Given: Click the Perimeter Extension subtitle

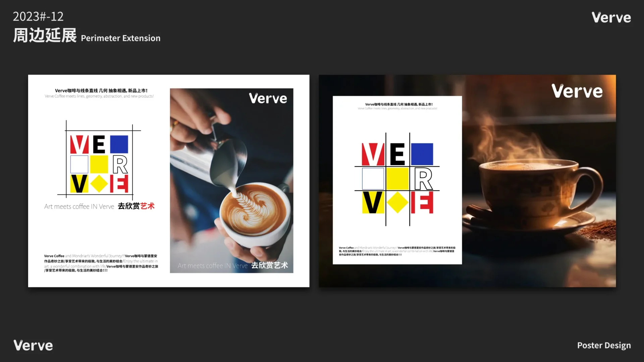Looking at the screenshot, I should [120, 38].
